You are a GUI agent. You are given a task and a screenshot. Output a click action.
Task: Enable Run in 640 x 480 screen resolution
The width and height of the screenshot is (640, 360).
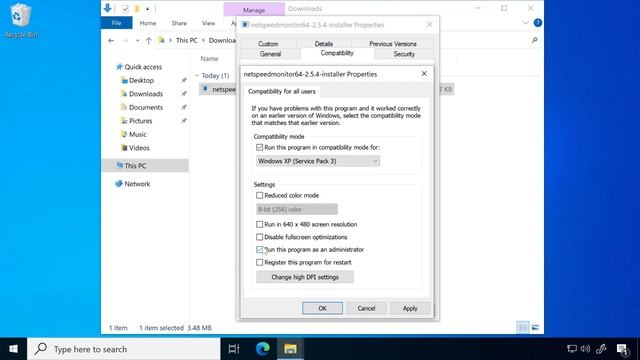pyautogui.click(x=260, y=224)
